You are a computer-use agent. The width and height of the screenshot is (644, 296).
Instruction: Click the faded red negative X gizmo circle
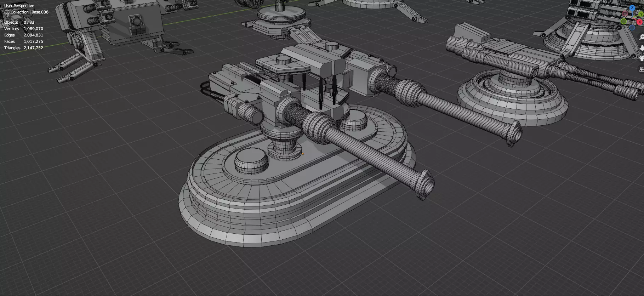(625, 13)
